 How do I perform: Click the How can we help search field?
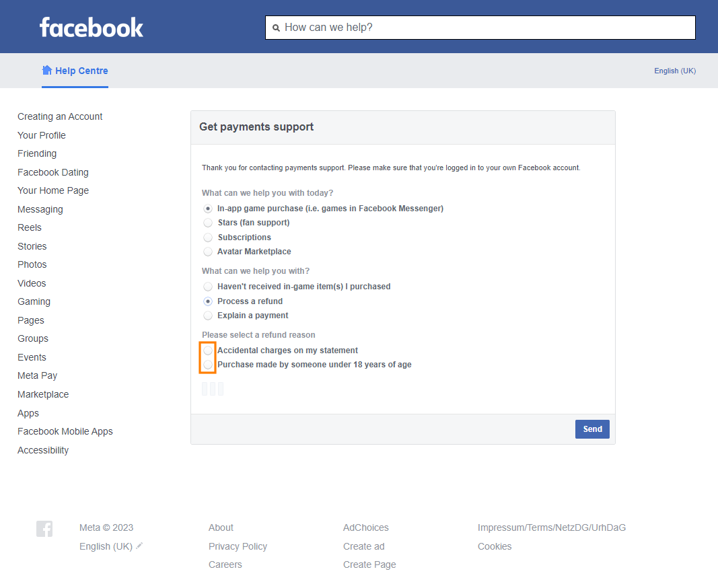coord(484,28)
